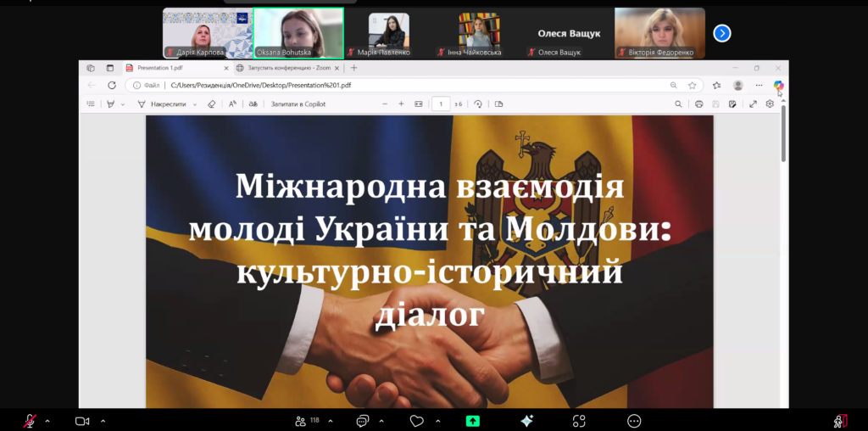Select Олеся Ващук participant tile
Screen dimensions: 868x431
pyautogui.click(x=569, y=33)
